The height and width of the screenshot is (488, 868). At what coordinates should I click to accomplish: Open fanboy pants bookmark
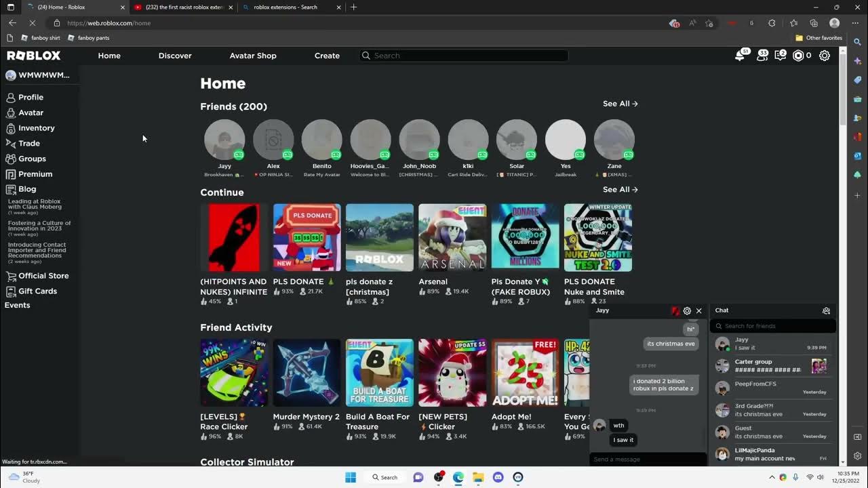pyautogui.click(x=88, y=38)
